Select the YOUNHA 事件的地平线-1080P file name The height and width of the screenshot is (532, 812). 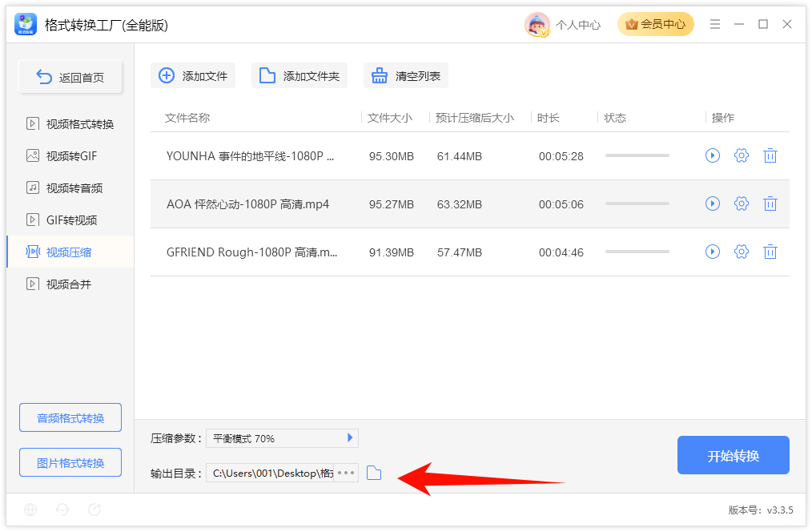point(250,156)
